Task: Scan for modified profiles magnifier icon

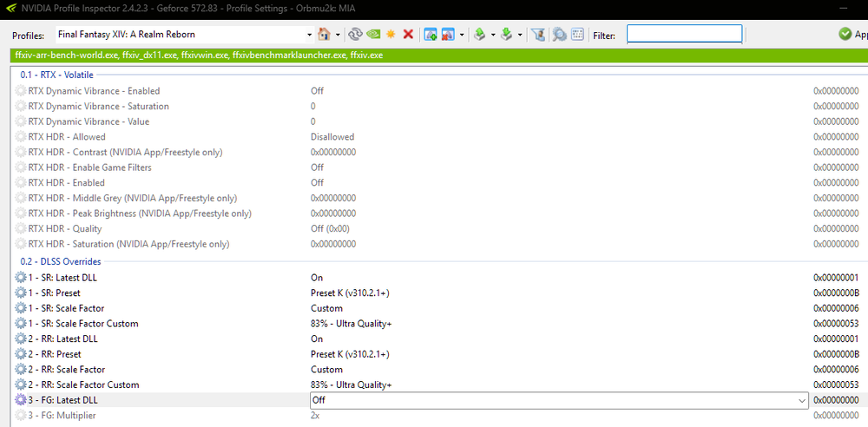Action: [x=559, y=35]
